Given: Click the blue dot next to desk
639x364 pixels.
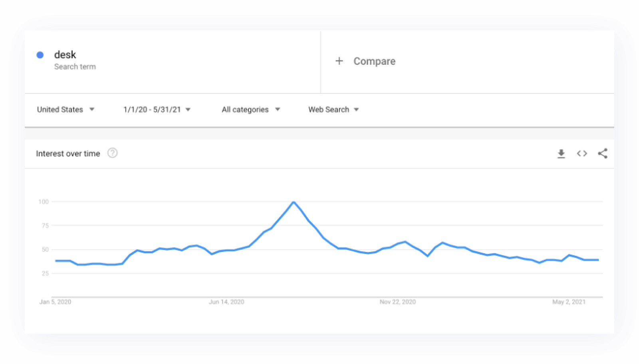Looking at the screenshot, I should tap(40, 55).
